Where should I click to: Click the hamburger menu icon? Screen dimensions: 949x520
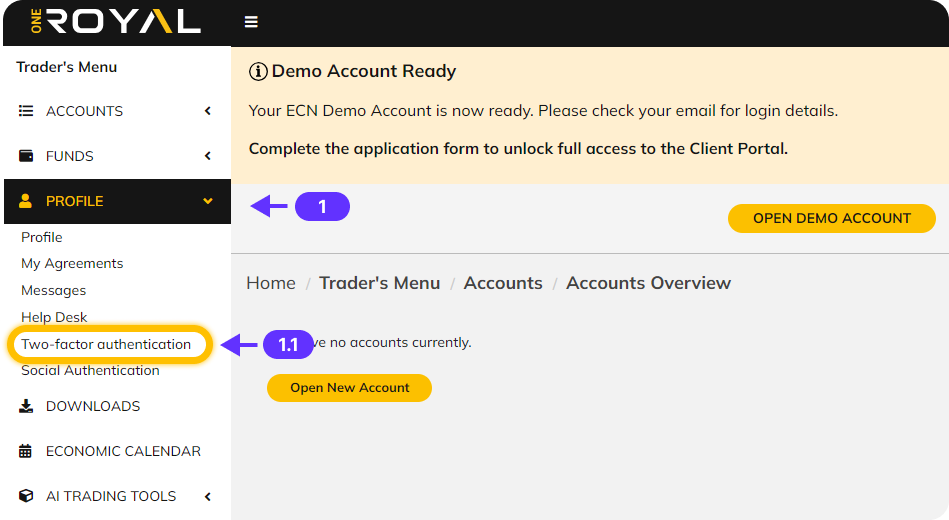(x=251, y=22)
